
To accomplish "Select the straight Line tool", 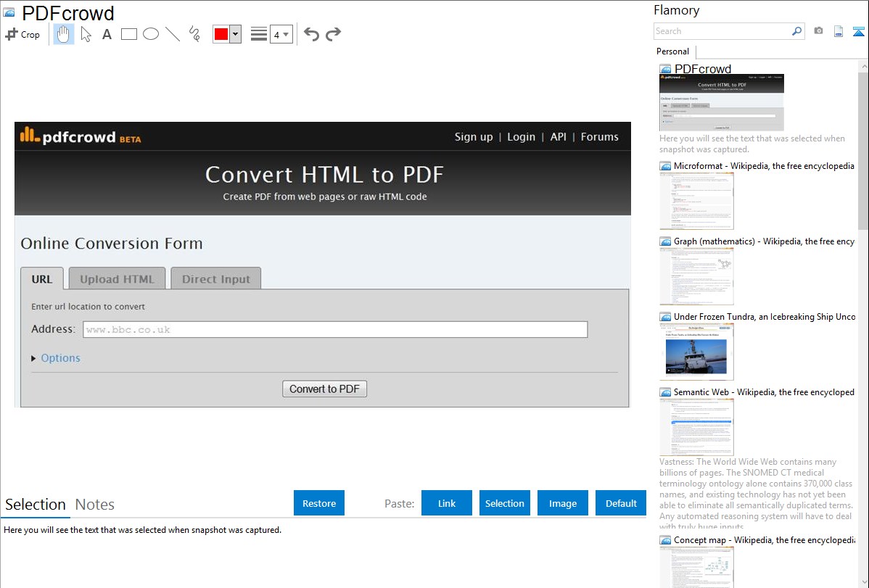I will click(173, 34).
